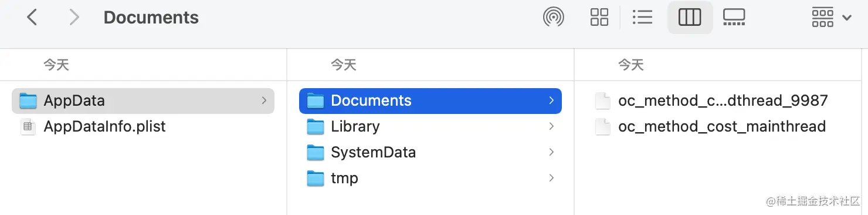
Task: Select the AppDataInfo.plist file
Action: click(x=143, y=126)
